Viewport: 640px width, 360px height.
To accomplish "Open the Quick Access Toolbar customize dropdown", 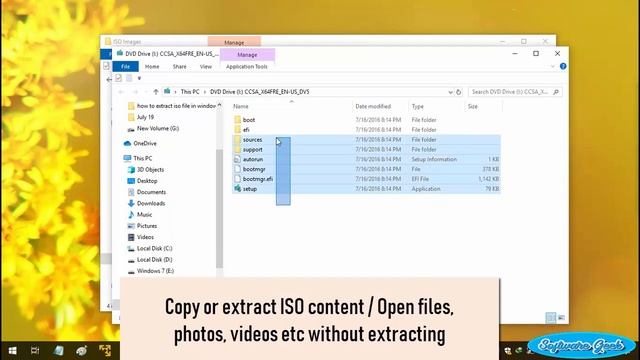I will click(x=139, y=78).
